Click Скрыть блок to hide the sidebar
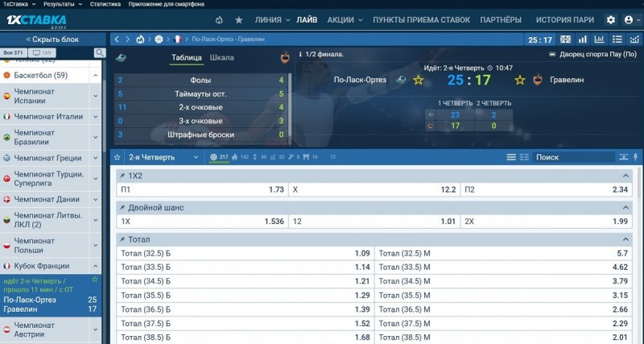 click(x=52, y=39)
